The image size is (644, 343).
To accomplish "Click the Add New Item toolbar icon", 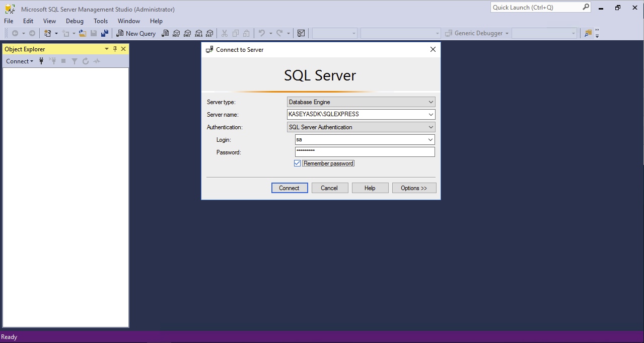I will coord(65,33).
